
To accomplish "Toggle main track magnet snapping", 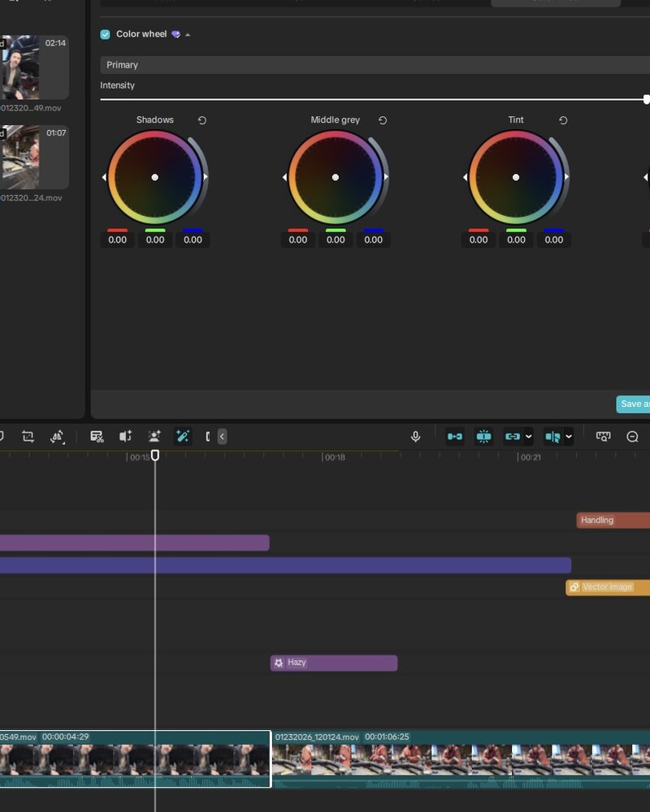I will 455,437.
